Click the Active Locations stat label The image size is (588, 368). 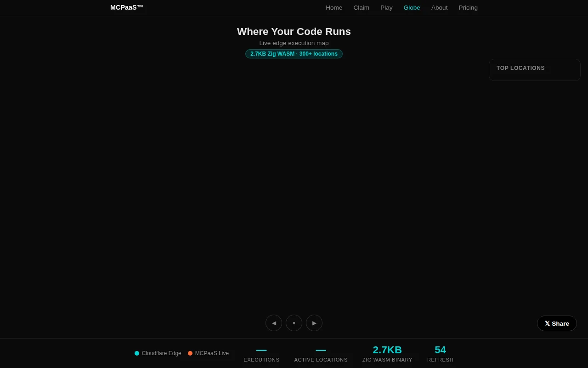pos(321,360)
